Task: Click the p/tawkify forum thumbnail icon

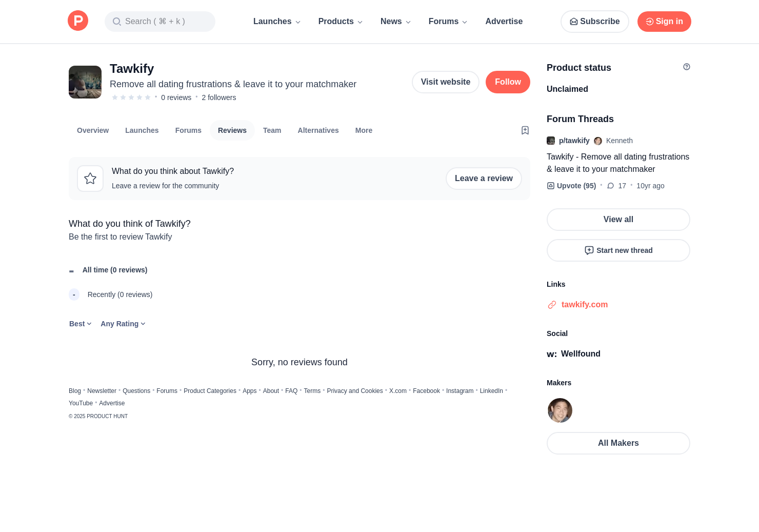Action: click(x=551, y=141)
